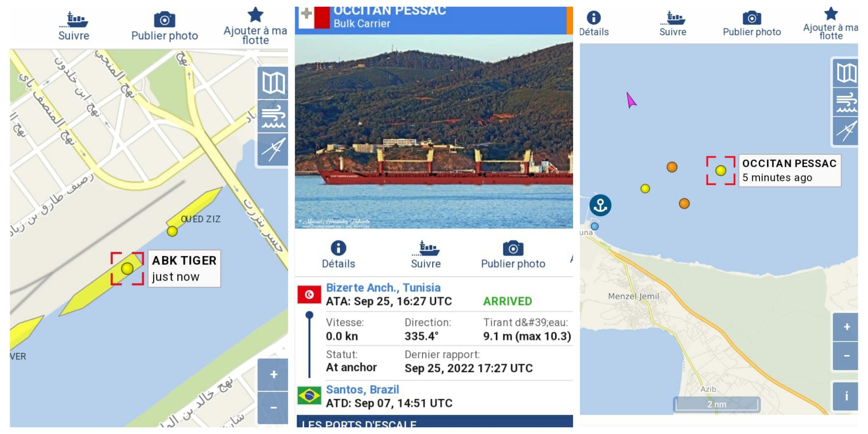Select the ABK TIGER vessel marker
The image size is (868, 434).
click(x=127, y=268)
